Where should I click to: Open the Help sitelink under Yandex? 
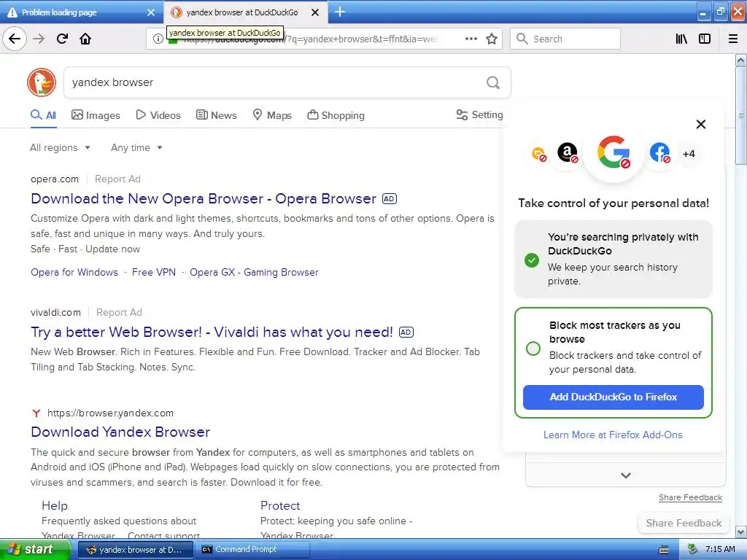55,506
